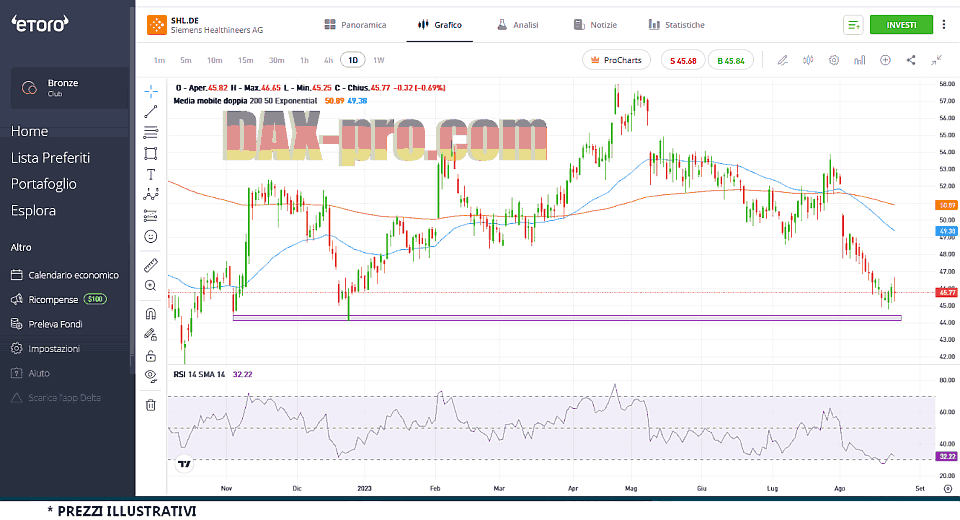Viewport: 960px width, 520px height.
Task: Open the Notizie tab
Action: pos(595,24)
